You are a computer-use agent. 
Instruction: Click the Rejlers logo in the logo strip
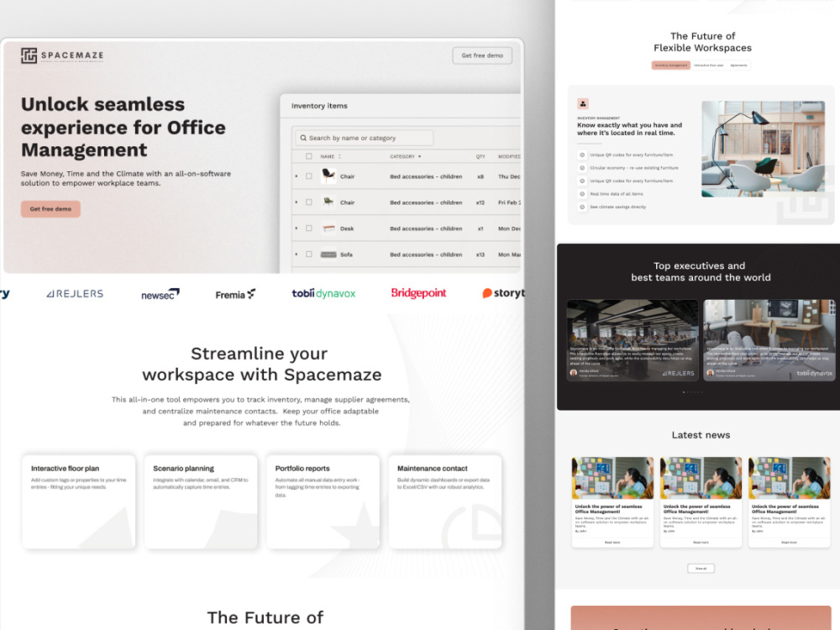click(75, 293)
